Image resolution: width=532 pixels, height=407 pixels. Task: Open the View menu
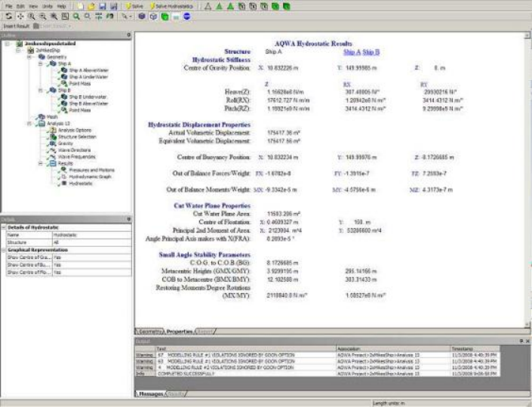point(33,6)
